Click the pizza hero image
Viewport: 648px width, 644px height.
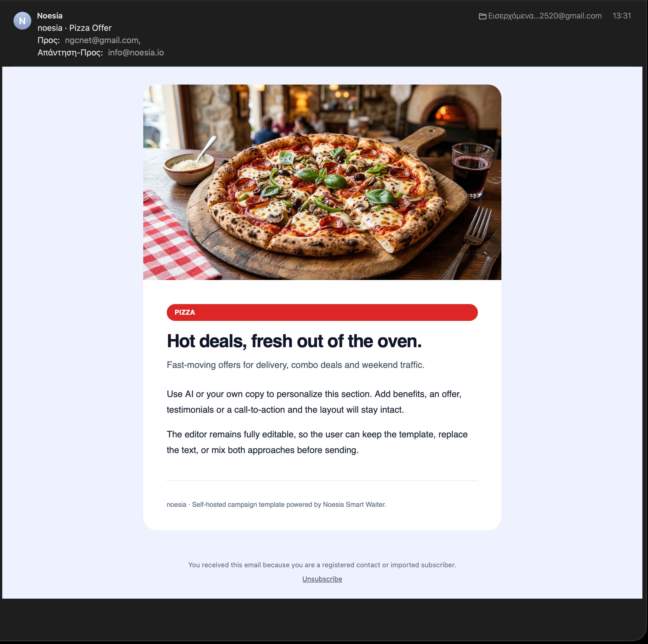tap(322, 182)
